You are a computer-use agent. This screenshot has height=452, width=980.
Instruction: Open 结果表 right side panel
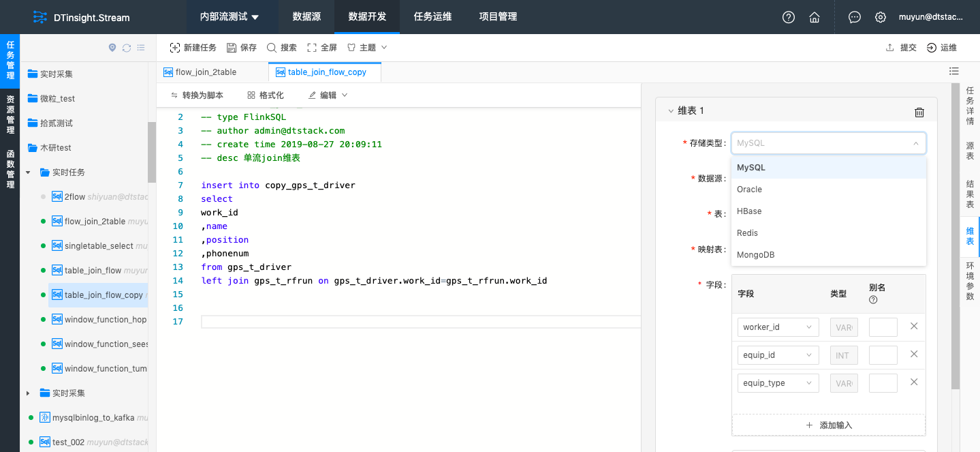(970, 194)
